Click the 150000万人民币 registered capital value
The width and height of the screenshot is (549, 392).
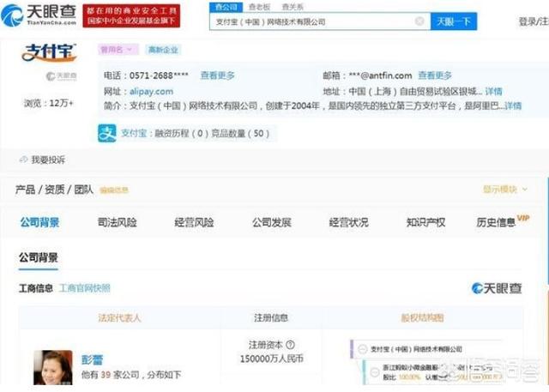coord(272,359)
